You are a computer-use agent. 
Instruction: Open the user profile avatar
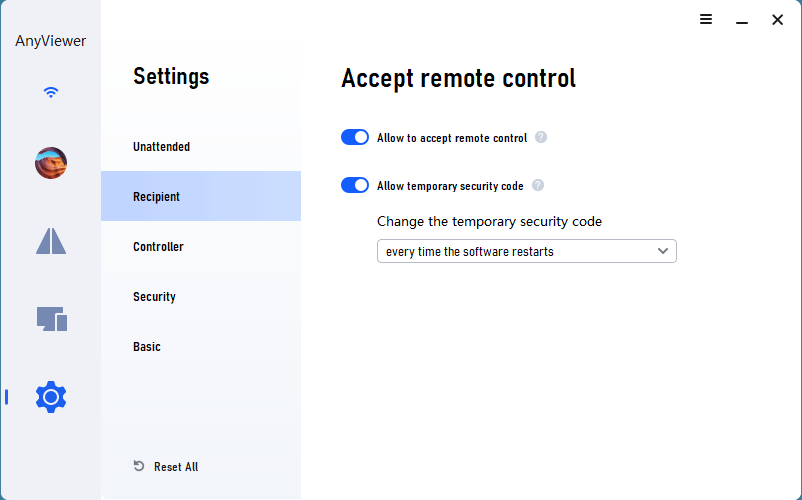(51, 163)
